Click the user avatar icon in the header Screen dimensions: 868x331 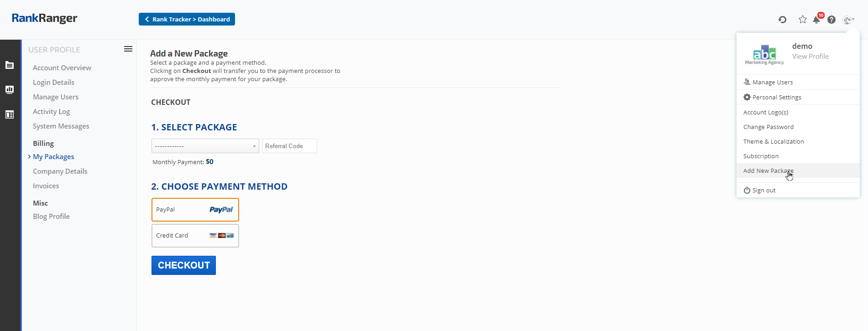point(848,20)
